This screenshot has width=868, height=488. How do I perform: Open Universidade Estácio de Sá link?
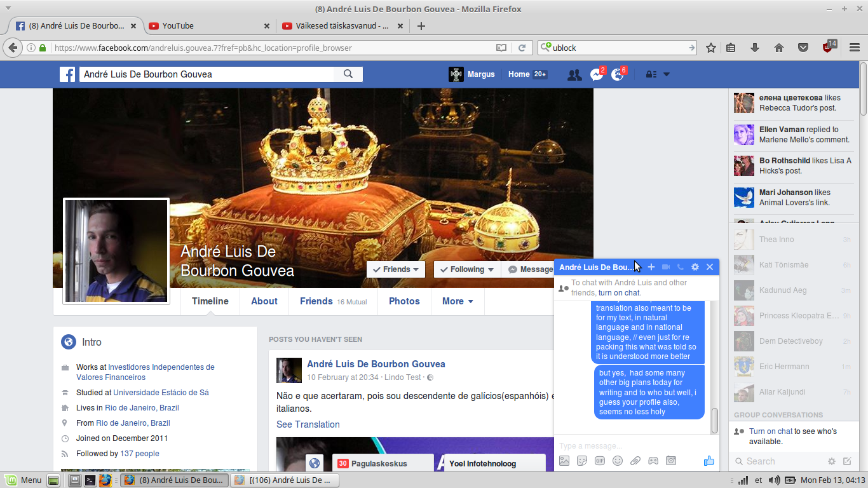point(161,393)
